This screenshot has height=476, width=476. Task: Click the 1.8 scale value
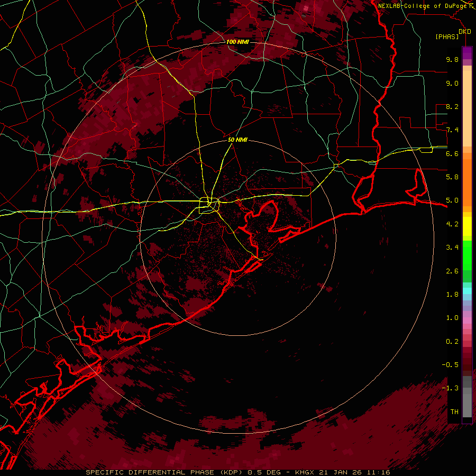tap(452, 294)
